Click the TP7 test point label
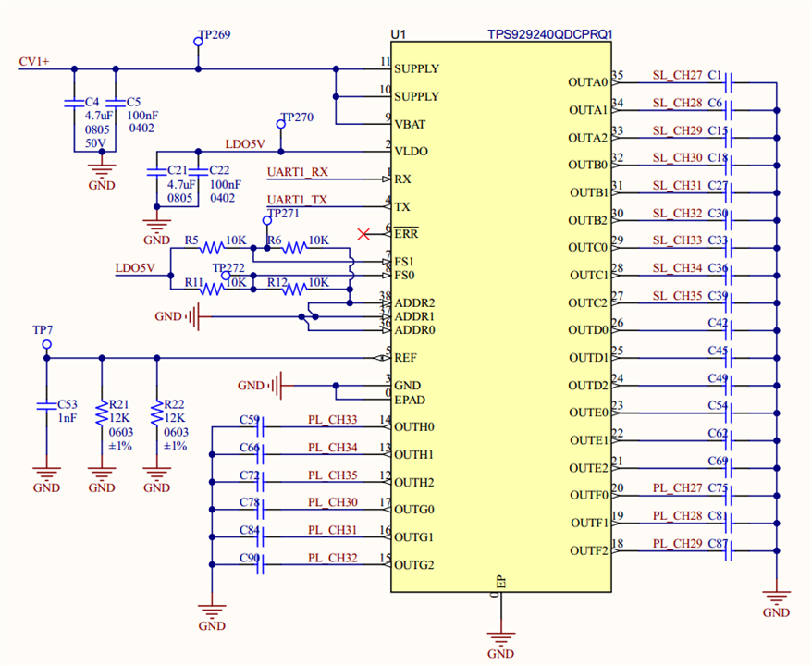The height and width of the screenshot is (666, 812). coord(43,330)
